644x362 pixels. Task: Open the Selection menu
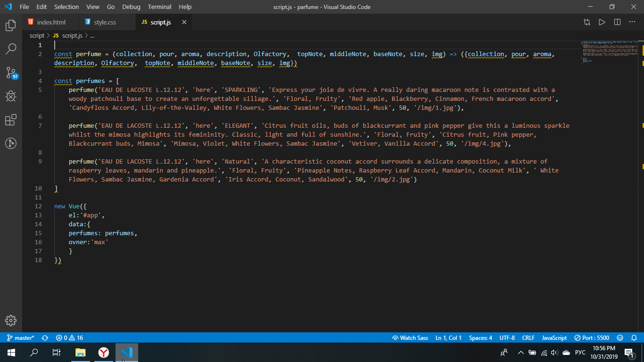(66, 7)
